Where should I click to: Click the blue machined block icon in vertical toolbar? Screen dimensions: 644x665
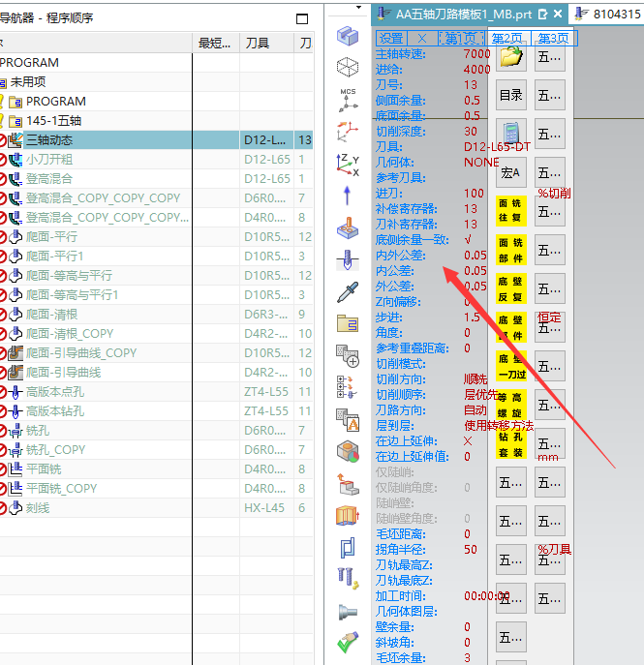pyautogui.click(x=348, y=36)
